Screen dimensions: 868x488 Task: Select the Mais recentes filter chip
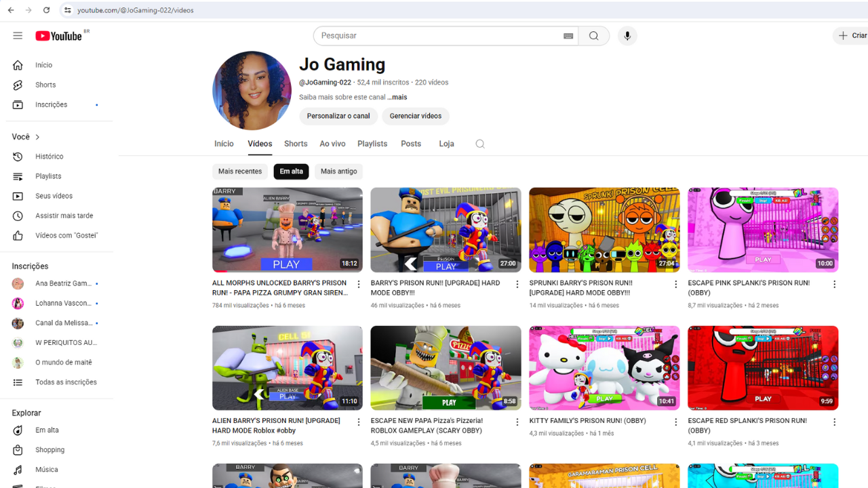pos(240,171)
